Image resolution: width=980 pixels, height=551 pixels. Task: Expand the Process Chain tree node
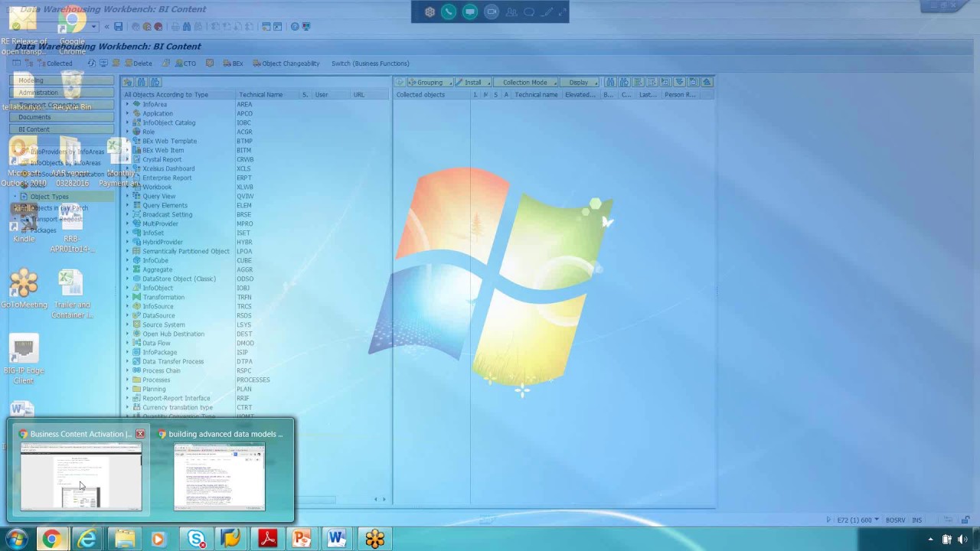click(127, 370)
